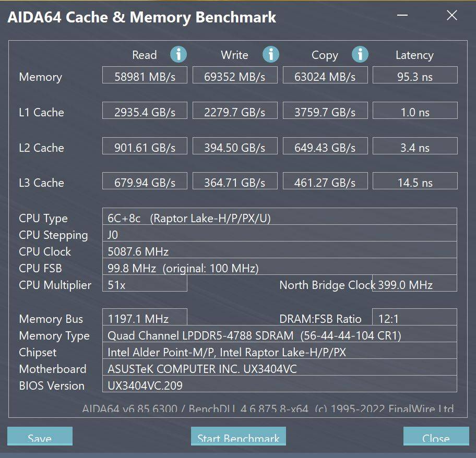
Task: Click the CPU Type field
Action: click(279, 218)
